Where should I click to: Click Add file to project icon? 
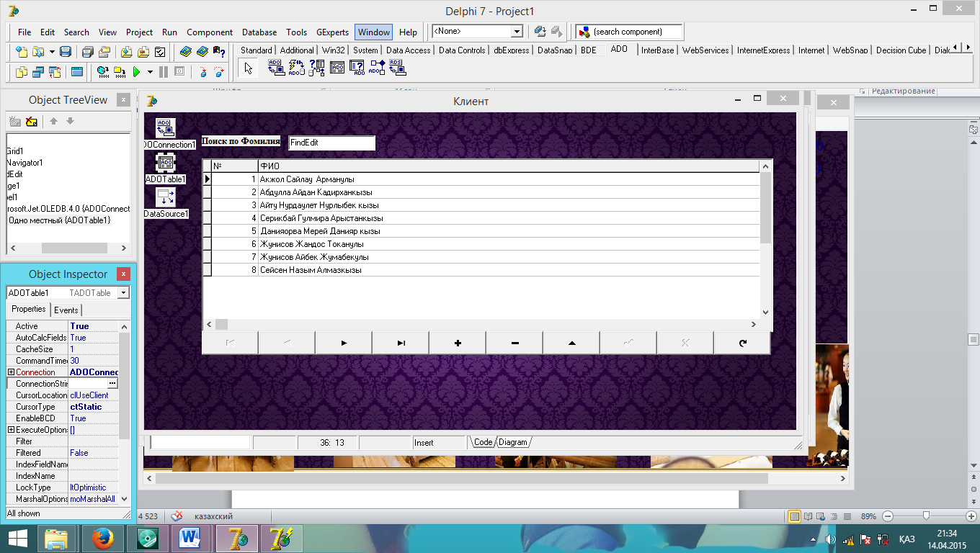pyautogui.click(x=126, y=52)
